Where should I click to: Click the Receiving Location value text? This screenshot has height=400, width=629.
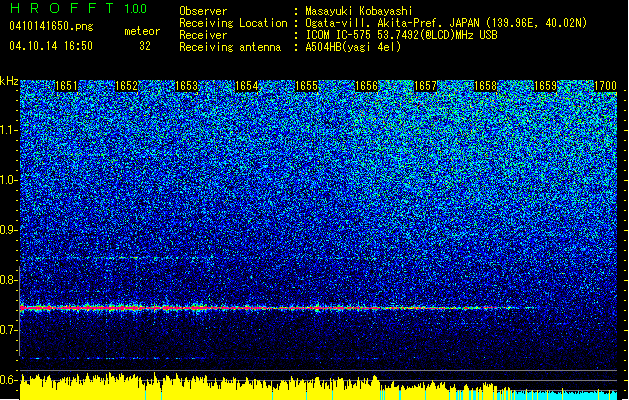446,23
